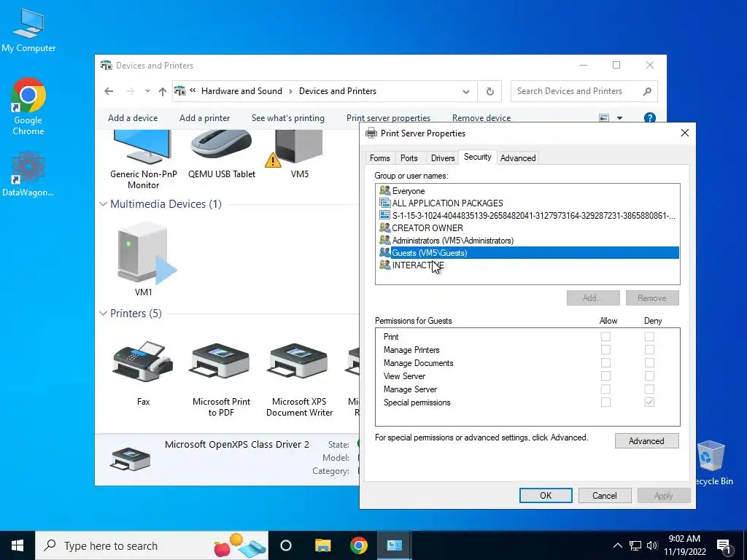Image resolution: width=747 pixels, height=560 pixels.
Task: Click Hardware and Sound breadcrumb
Action: pos(241,91)
